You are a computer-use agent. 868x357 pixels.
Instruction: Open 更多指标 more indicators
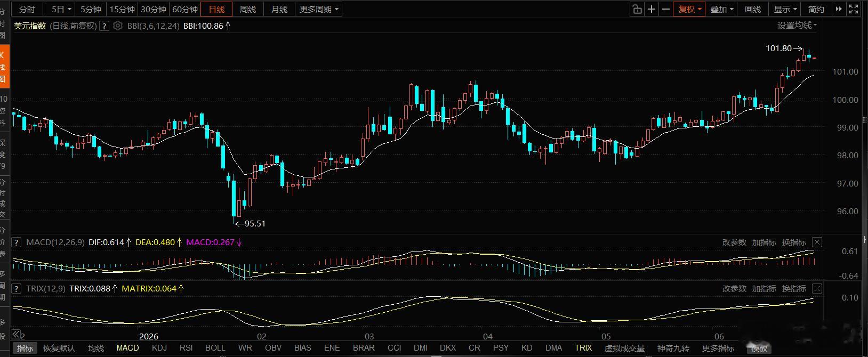click(x=718, y=348)
